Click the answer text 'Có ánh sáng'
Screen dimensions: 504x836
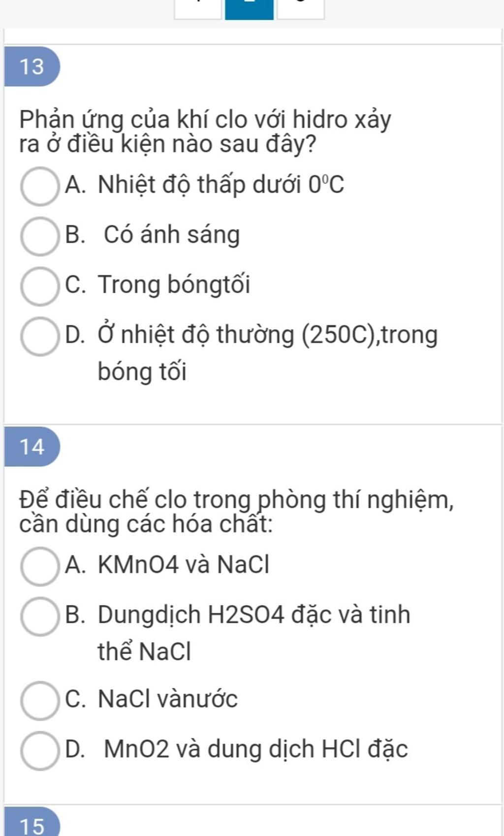click(x=172, y=235)
